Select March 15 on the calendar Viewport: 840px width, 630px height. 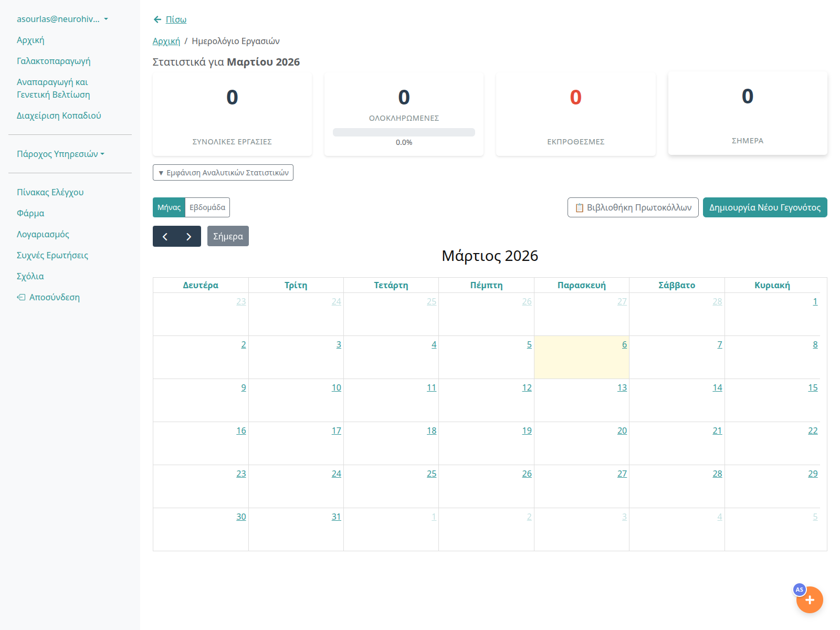(x=813, y=387)
